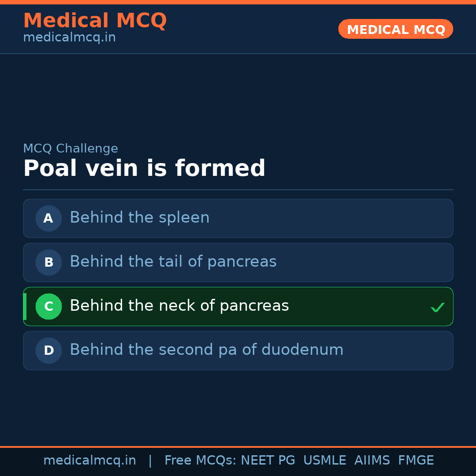Viewport: 476px width, 476px height.
Task: Click the green letter C badge
Action: pos(48,306)
